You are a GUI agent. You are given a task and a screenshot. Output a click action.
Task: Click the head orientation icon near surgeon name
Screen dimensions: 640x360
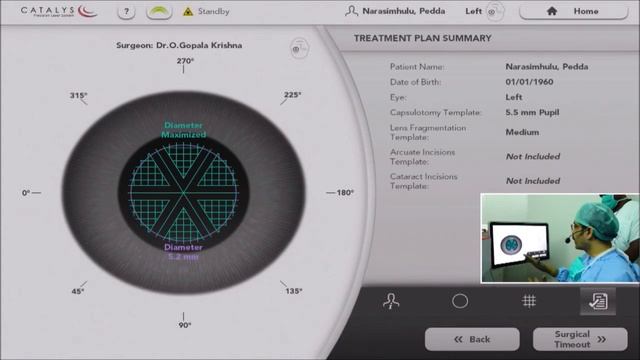tap(300, 49)
